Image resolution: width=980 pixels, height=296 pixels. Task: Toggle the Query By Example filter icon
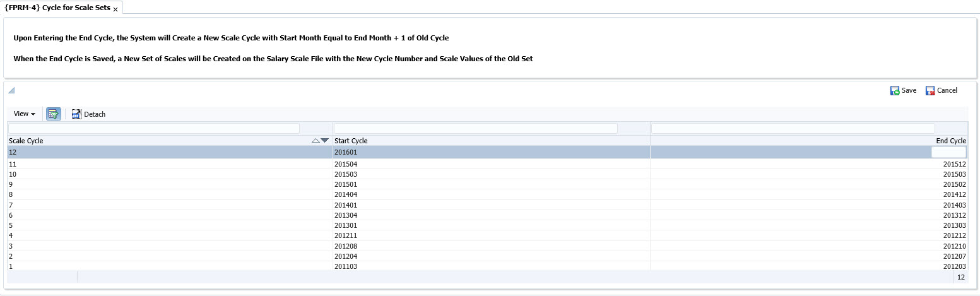54,114
